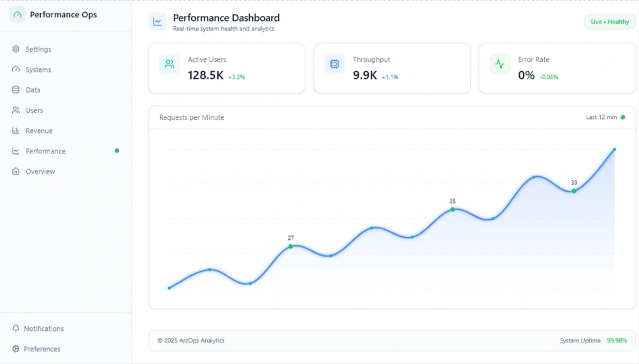Screen dimensions: 639x364
Task: Click the Revenue bar chart icon
Action: (x=16, y=130)
